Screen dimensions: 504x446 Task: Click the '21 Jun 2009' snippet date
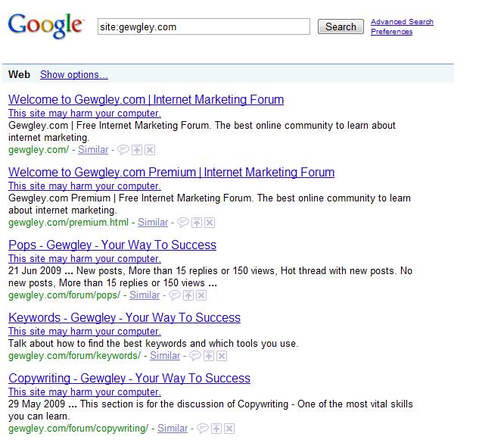click(x=35, y=271)
